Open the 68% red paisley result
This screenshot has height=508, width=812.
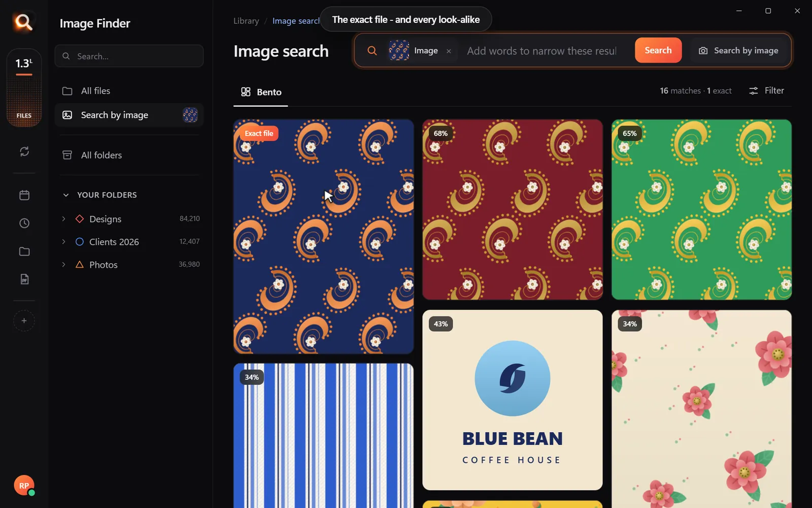(x=513, y=209)
